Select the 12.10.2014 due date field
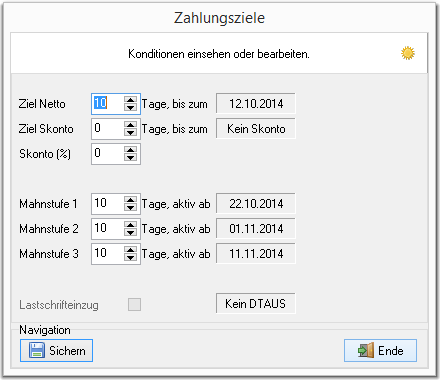440x380 pixels. 256,104
